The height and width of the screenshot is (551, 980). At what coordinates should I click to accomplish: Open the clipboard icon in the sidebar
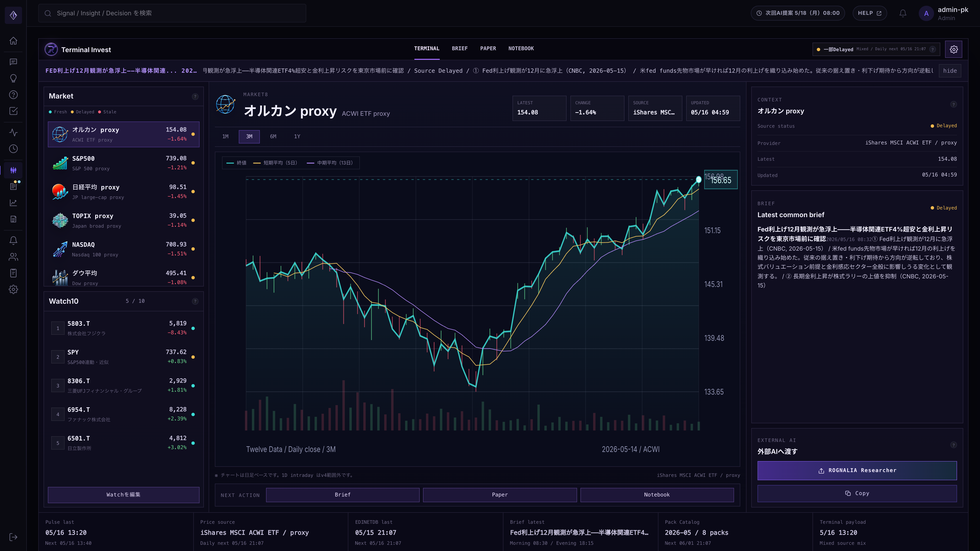tap(13, 273)
